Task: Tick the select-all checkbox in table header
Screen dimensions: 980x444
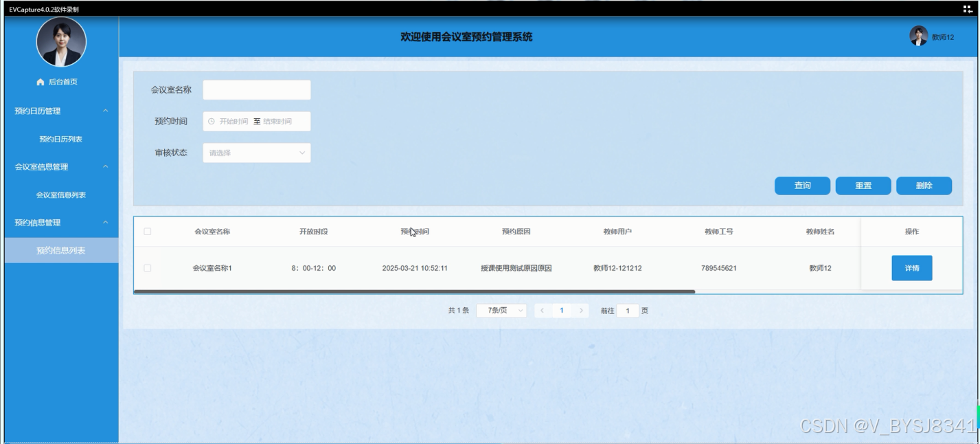Action: pyautogui.click(x=148, y=232)
